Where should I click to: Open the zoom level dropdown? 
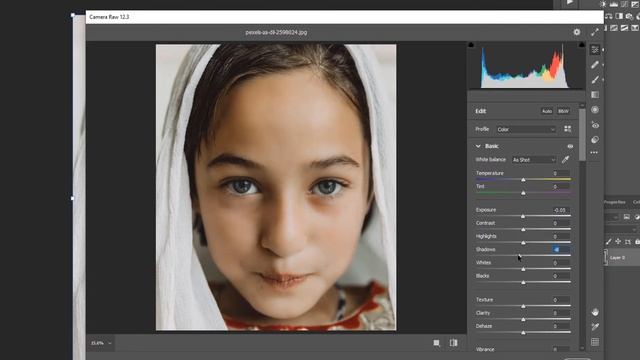click(100, 343)
